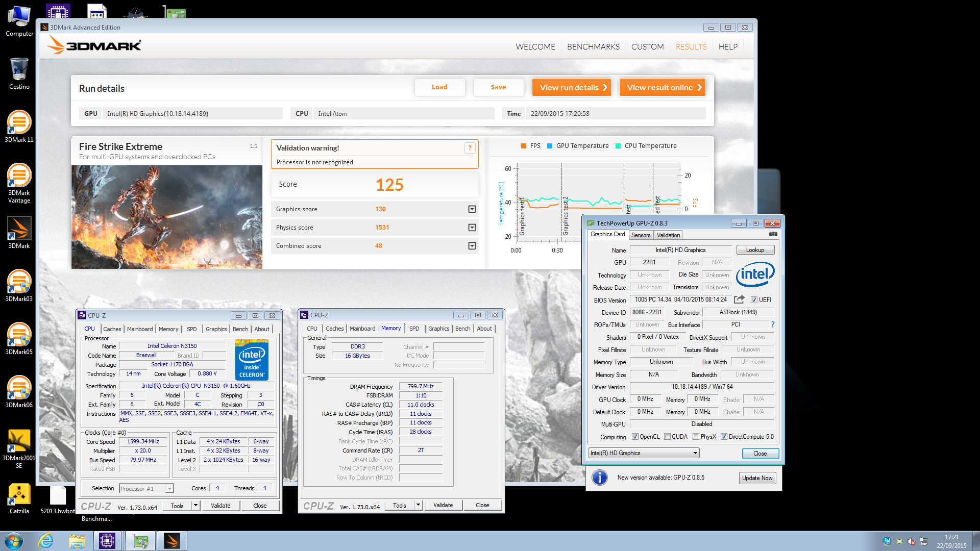
Task: Open the Computer desktop icon
Action: click(19, 21)
